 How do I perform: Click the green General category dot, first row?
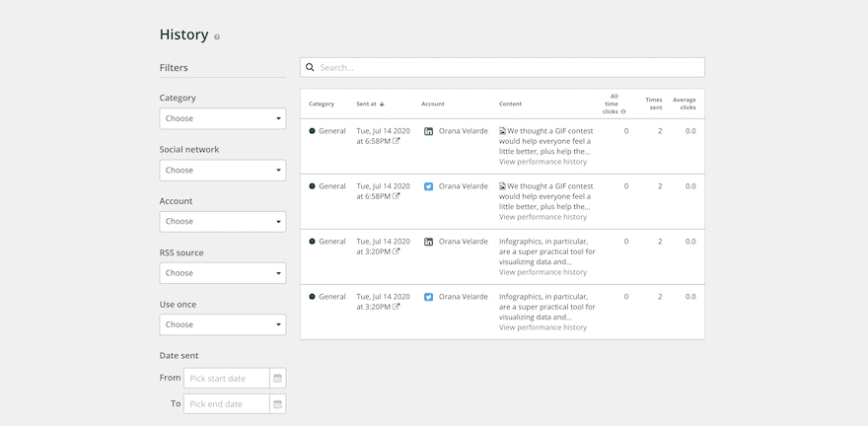(313, 131)
